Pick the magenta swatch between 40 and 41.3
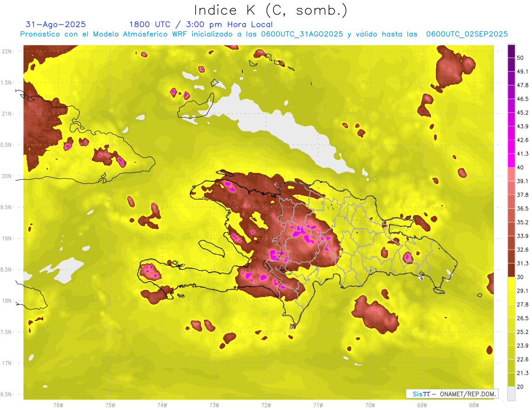Image resolution: width=532 pixels, height=411 pixels. click(x=511, y=160)
